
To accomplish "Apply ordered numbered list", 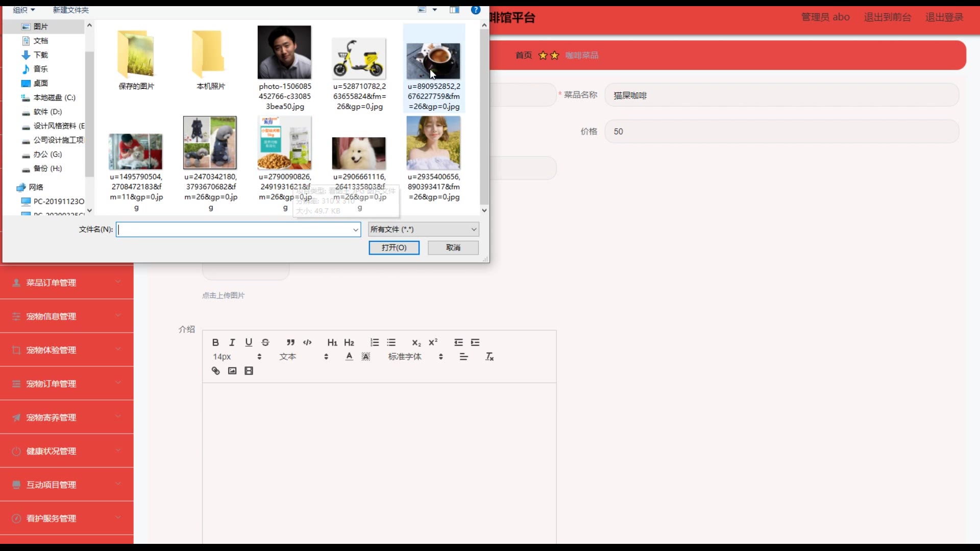I will [x=375, y=342].
